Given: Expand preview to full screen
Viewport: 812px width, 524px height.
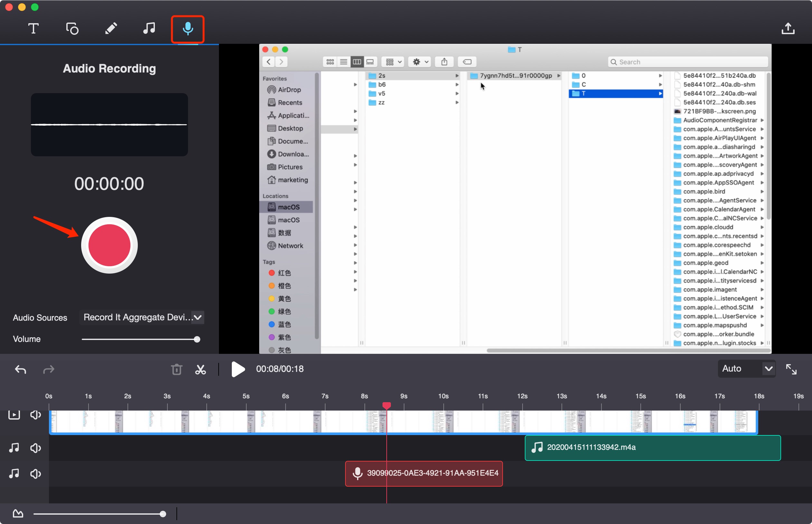Looking at the screenshot, I should coord(791,369).
